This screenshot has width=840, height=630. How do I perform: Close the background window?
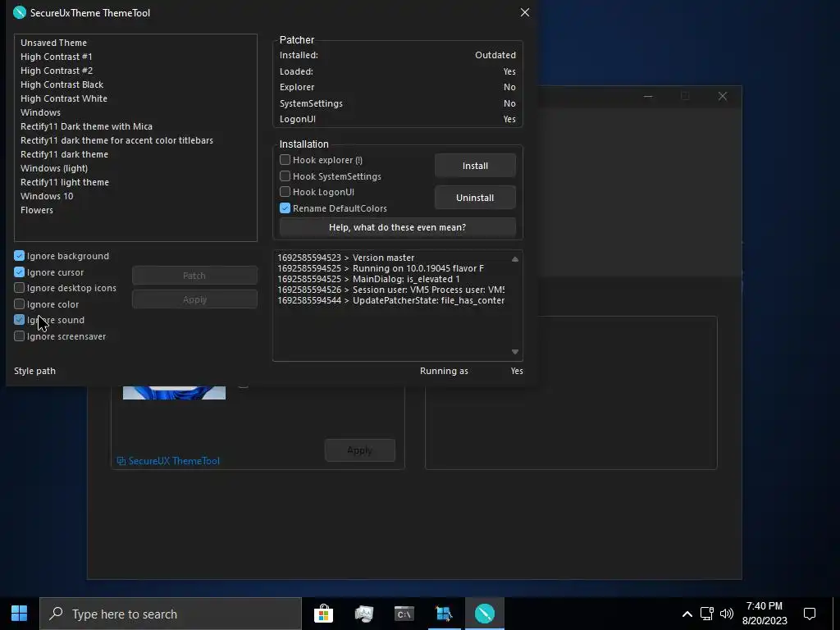tap(723, 96)
